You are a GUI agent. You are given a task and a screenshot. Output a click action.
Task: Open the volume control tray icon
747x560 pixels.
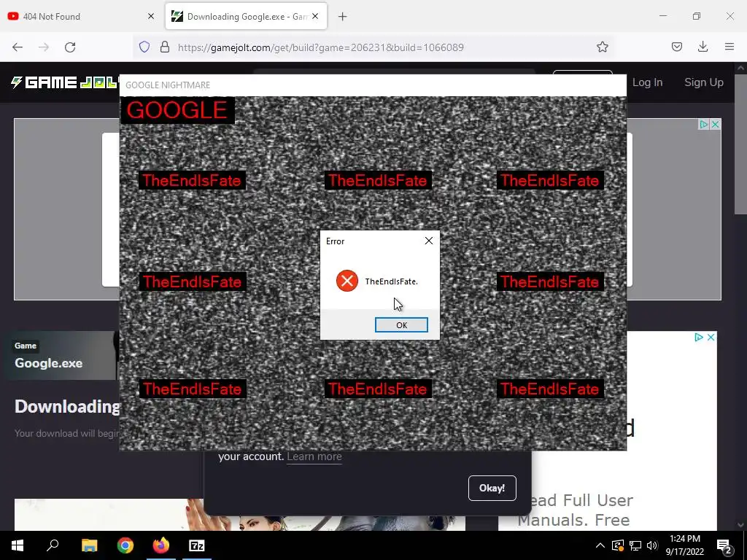(652, 545)
